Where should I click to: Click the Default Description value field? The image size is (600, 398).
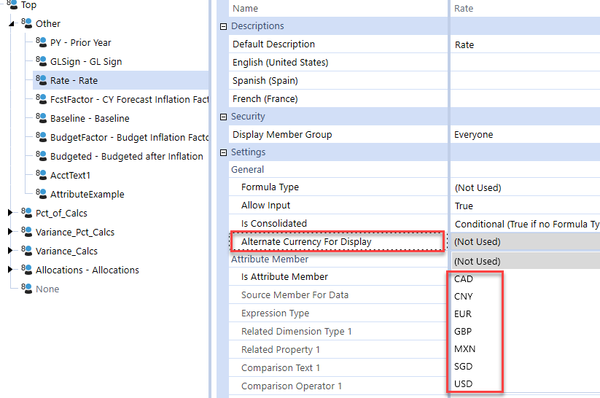525,45
